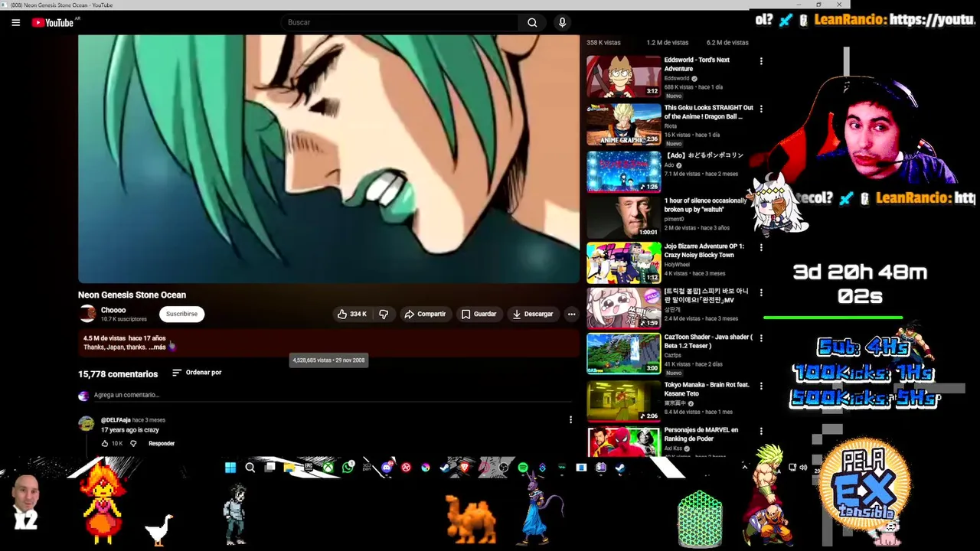Open the Choooo channel avatar
This screenshot has height=551, width=980.
87,314
